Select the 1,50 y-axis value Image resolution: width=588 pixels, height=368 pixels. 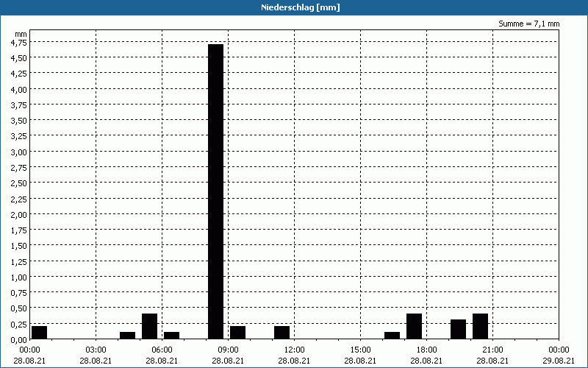[19, 246]
